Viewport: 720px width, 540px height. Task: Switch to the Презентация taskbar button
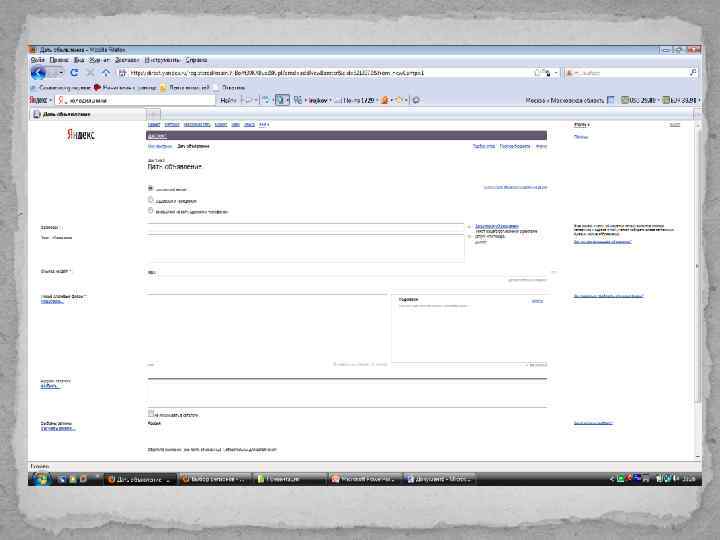pos(290,479)
